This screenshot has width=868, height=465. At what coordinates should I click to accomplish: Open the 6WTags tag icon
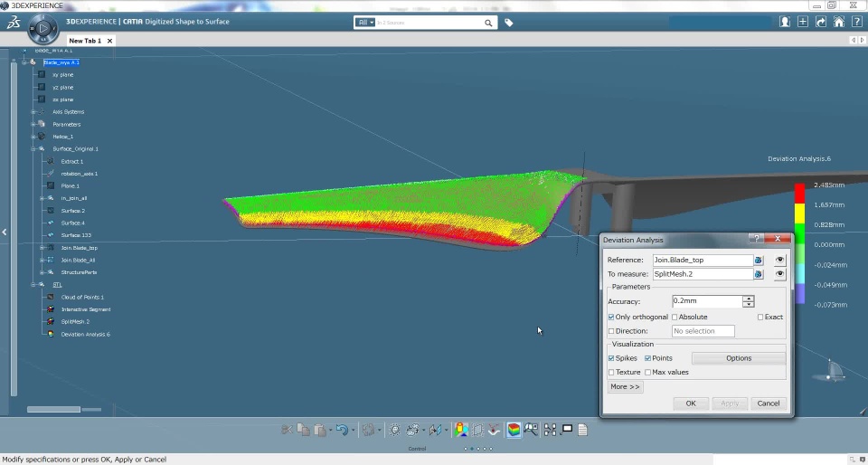[509, 23]
